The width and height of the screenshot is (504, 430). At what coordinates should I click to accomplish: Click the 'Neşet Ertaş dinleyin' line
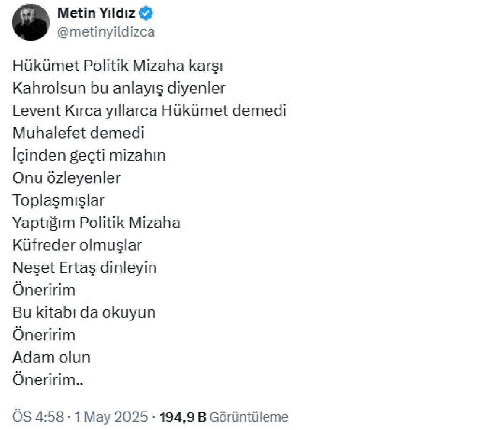[x=84, y=267]
